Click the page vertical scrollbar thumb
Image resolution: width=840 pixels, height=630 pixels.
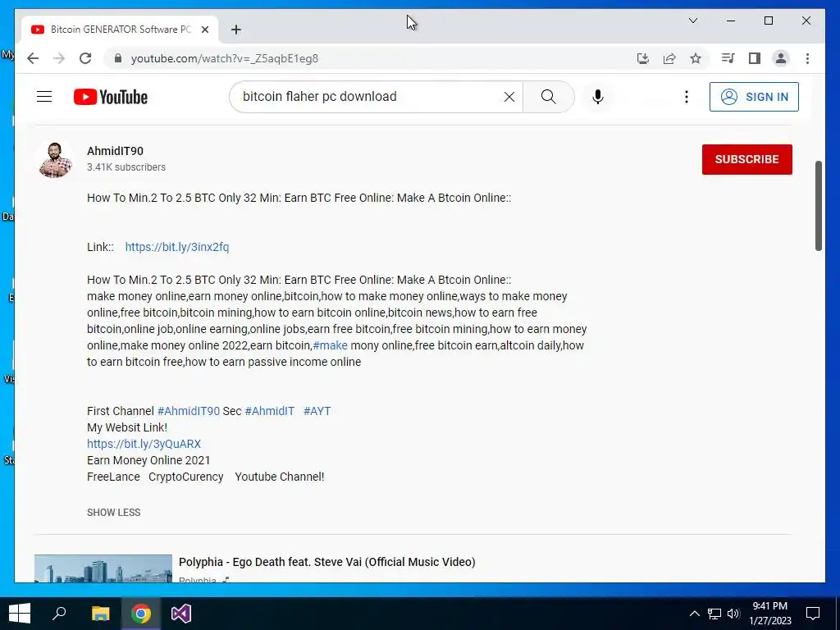pos(818,206)
